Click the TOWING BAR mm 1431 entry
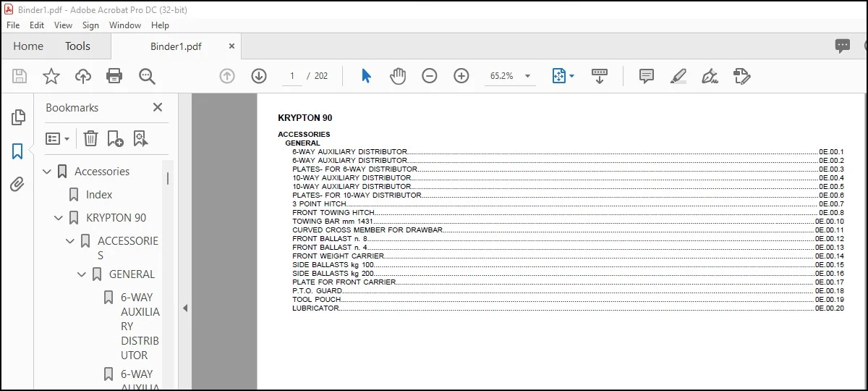This screenshot has width=868, height=391. [333, 222]
